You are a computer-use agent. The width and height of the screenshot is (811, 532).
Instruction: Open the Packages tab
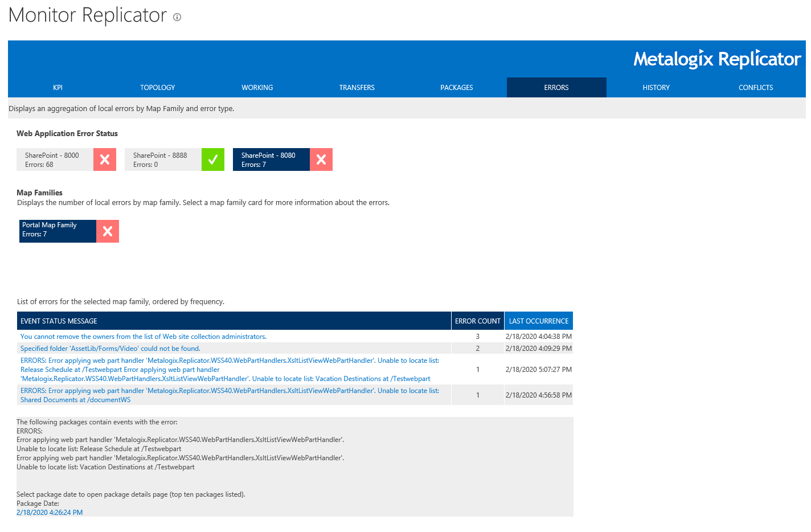pos(456,87)
